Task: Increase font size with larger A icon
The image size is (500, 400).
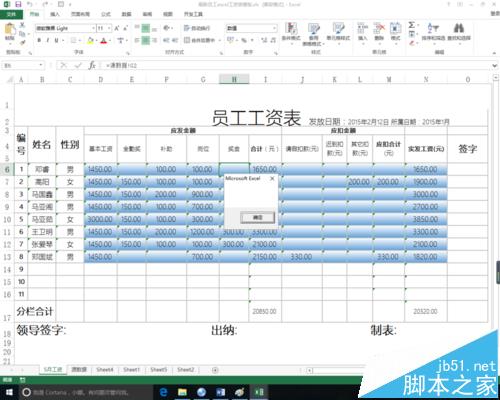Action: click(x=117, y=28)
